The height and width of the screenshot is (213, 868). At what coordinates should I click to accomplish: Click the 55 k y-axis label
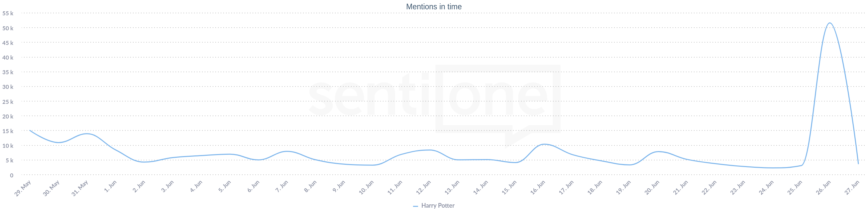8,14
